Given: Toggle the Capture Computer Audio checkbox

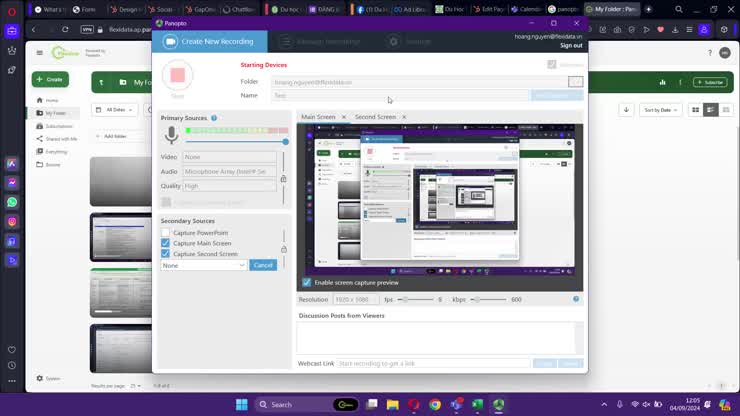Looking at the screenshot, I should tap(166, 202).
